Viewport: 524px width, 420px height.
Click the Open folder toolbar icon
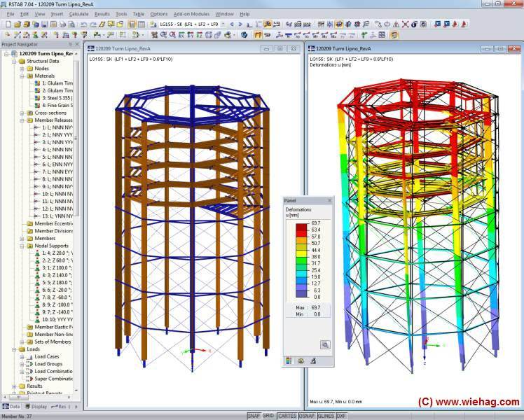pos(18,24)
